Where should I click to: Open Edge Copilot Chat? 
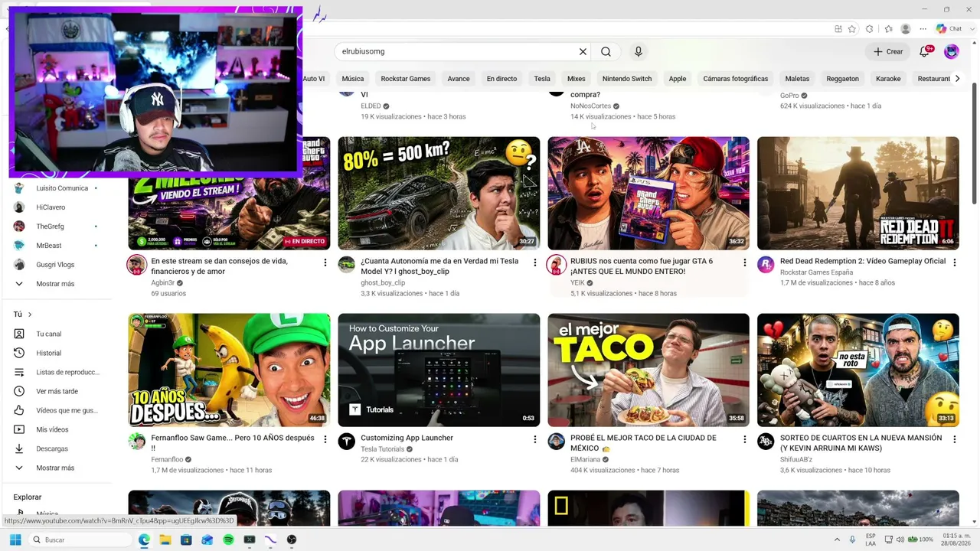pyautogui.click(x=949, y=29)
